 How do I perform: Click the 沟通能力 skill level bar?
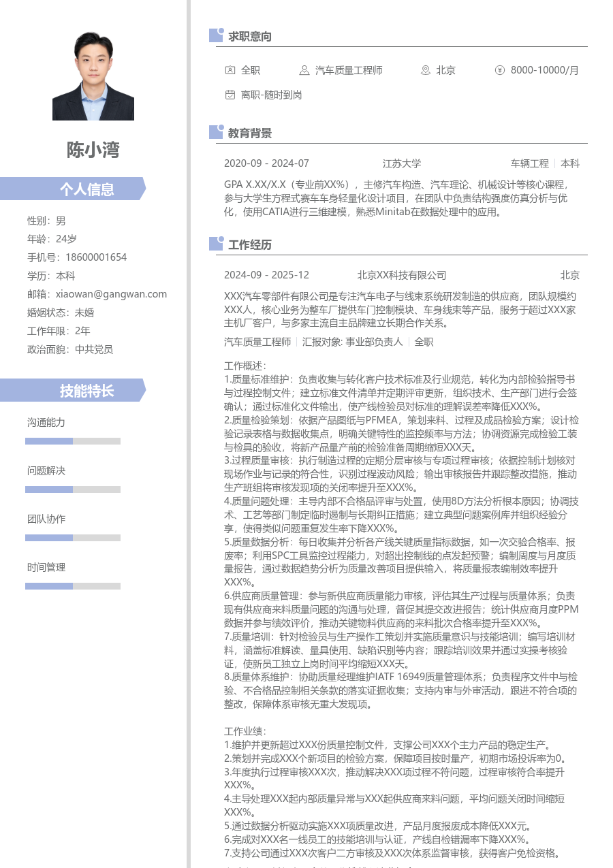[x=73, y=441]
